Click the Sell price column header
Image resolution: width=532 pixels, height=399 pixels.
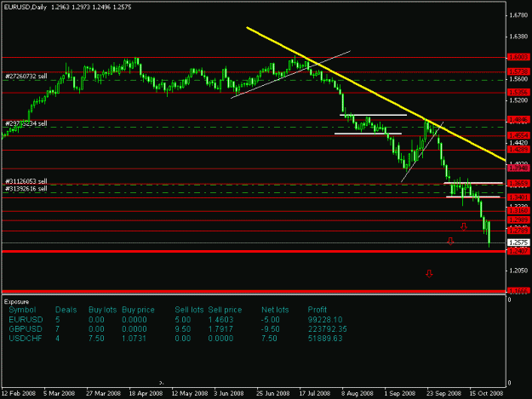tap(225, 310)
